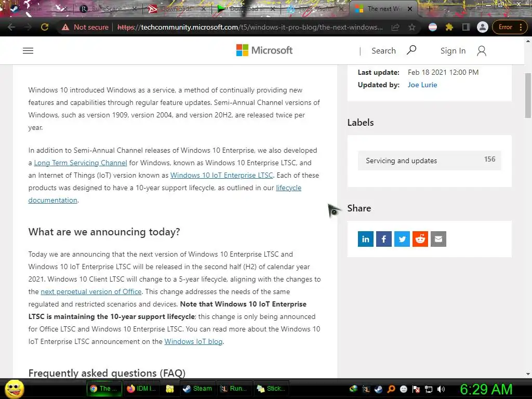This screenshot has width=532, height=399.
Task: Close the 'The next Wi...' tab
Action: [x=410, y=9]
